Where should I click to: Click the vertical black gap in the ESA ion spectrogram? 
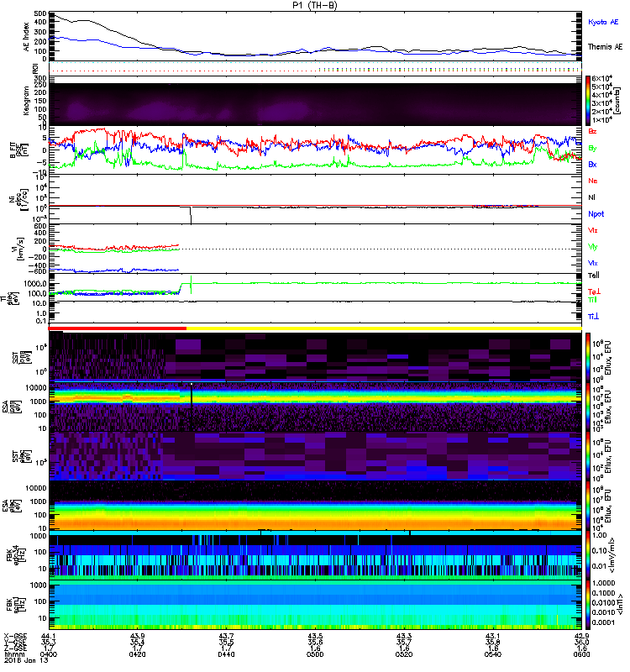coord(192,407)
